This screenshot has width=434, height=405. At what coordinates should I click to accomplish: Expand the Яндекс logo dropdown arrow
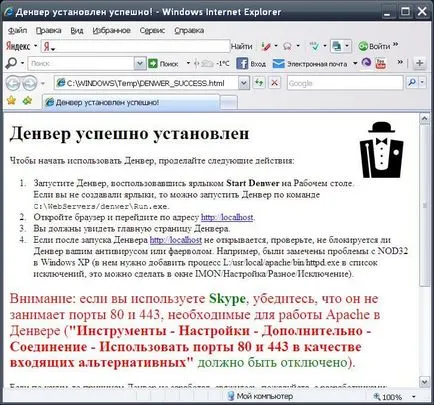pyautogui.click(x=36, y=46)
